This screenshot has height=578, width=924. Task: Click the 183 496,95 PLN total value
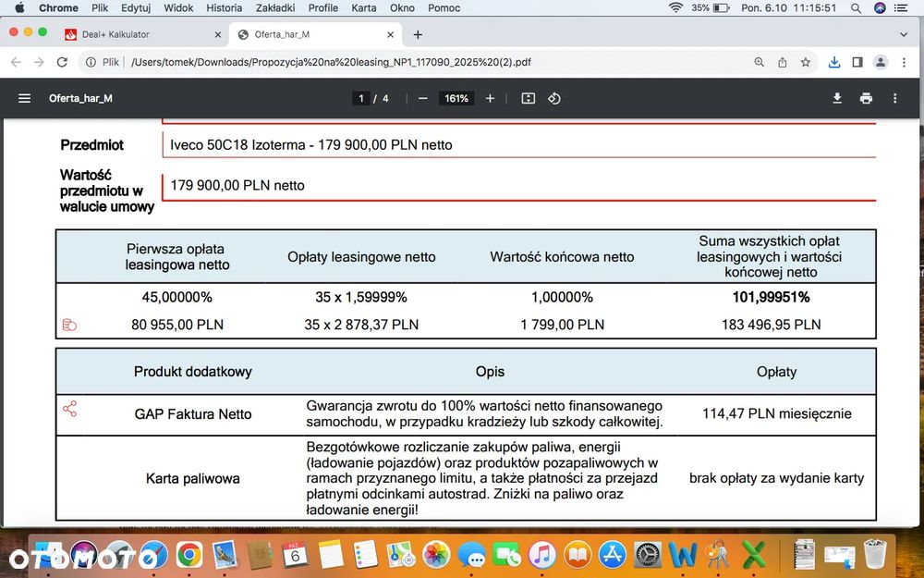pos(771,325)
